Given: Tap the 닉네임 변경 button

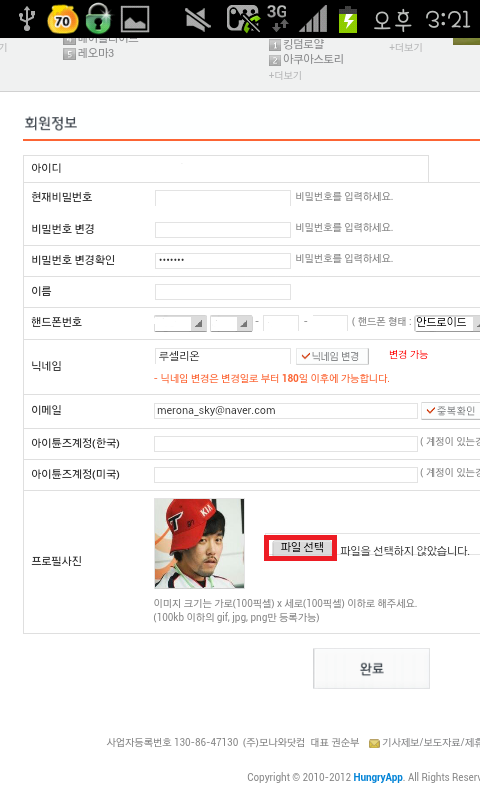Looking at the screenshot, I should (x=333, y=356).
